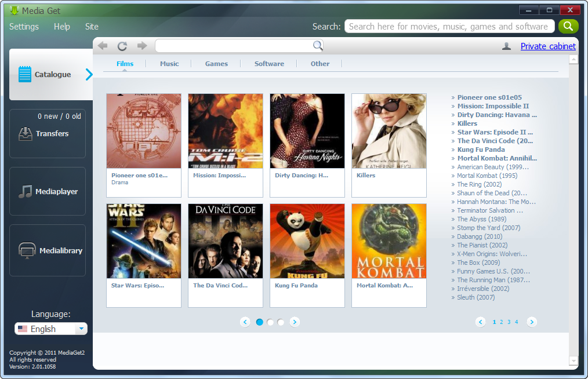Open Pioneer one s01e05 list link
This screenshot has height=379, width=588.
489,97
